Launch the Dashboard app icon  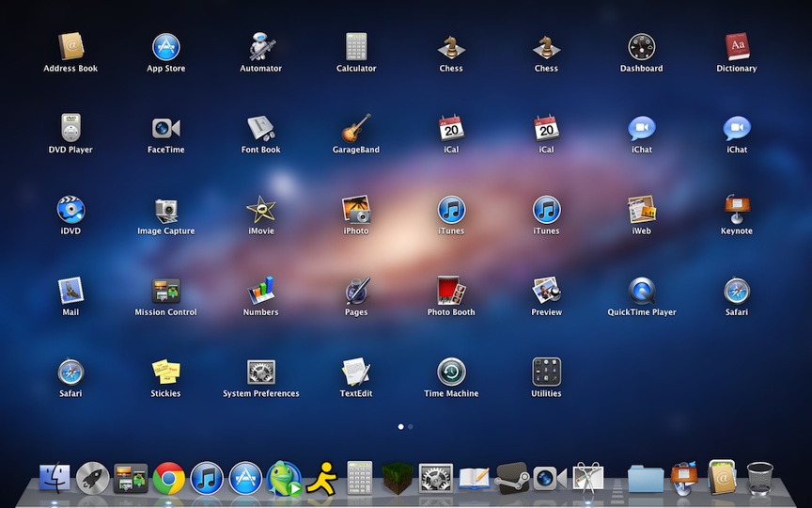[641, 47]
